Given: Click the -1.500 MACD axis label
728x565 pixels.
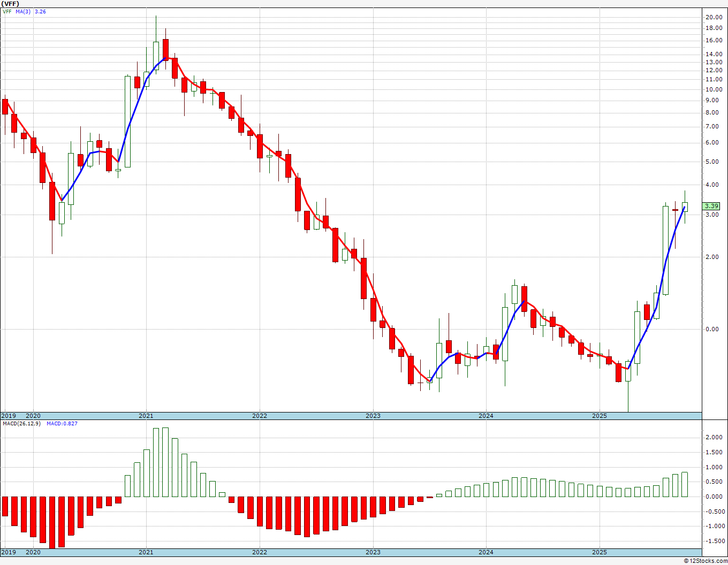Looking at the screenshot, I should point(714,541).
